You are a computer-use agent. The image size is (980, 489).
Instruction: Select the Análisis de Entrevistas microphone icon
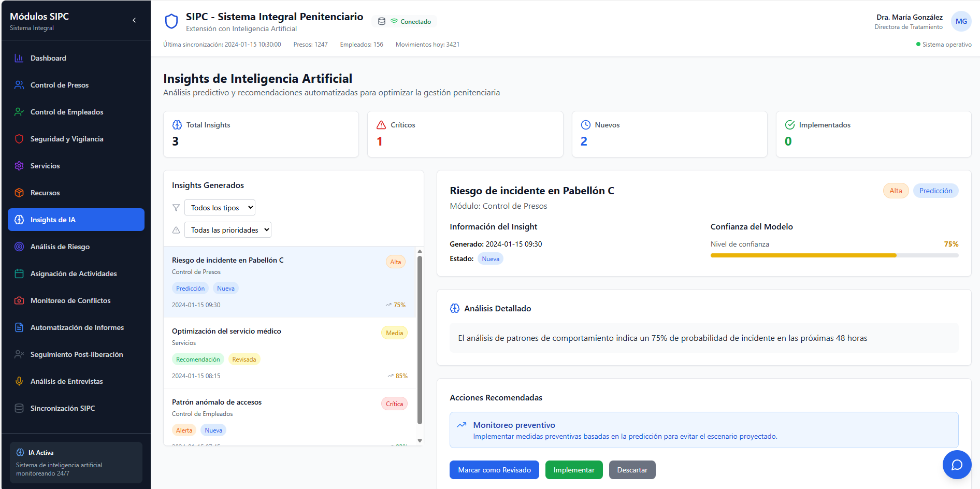19,381
